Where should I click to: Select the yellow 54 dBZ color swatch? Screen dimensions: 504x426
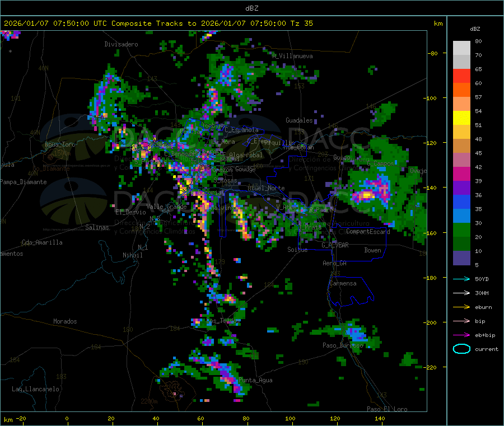pos(461,118)
